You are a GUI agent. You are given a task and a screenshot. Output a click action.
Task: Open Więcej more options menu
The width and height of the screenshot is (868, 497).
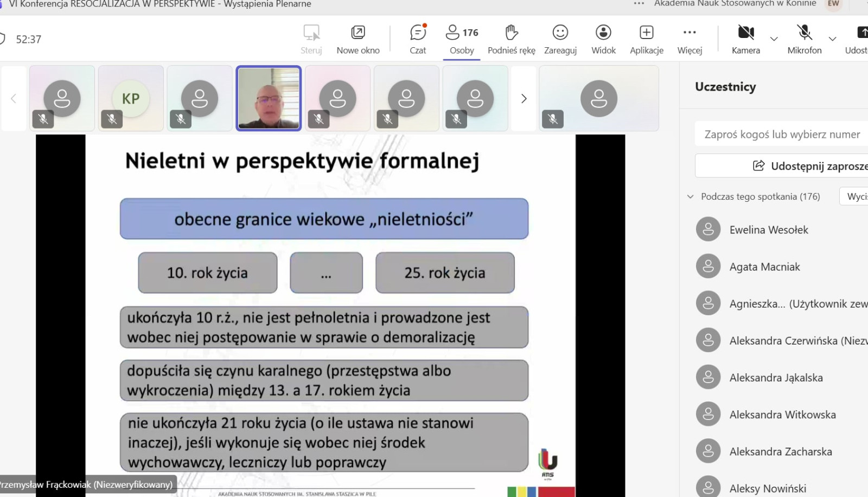(690, 39)
